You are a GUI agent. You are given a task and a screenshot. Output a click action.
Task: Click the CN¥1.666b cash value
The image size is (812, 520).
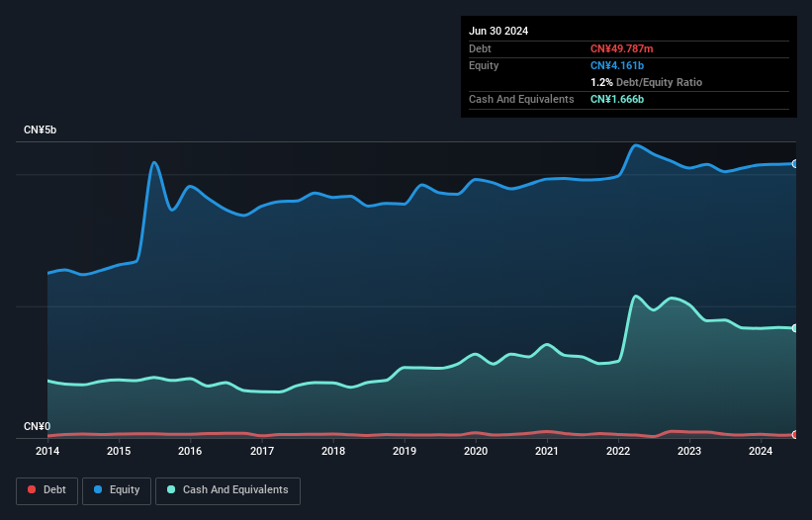tap(617, 99)
